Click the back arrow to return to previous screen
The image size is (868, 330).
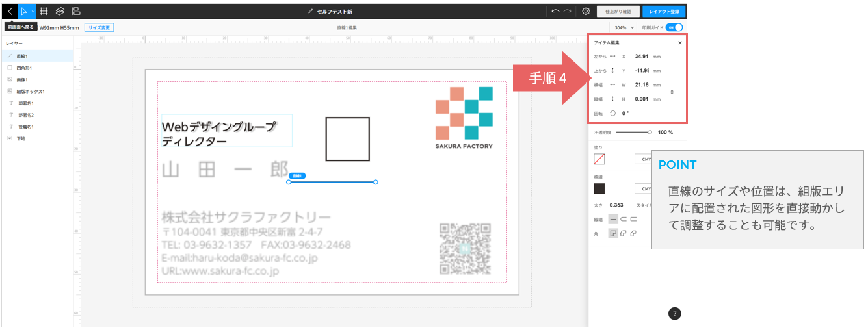tap(10, 11)
